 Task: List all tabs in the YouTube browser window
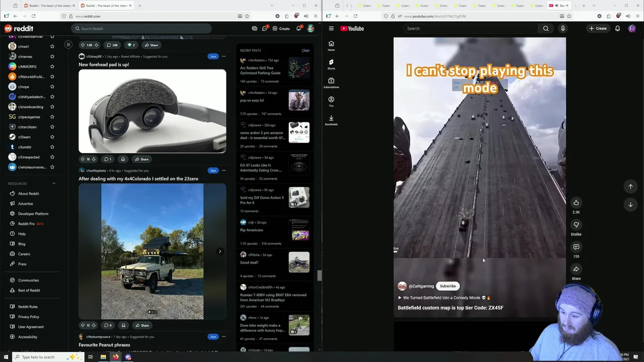coord(593,6)
